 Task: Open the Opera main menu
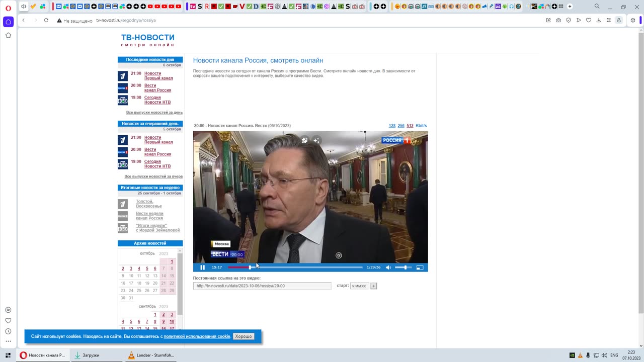pyautogui.click(x=8, y=8)
